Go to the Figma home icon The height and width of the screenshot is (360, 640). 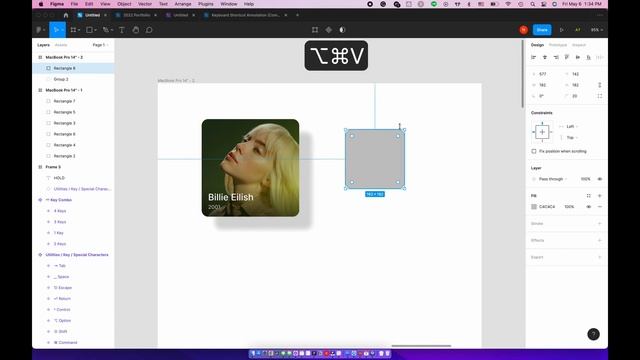[66, 15]
